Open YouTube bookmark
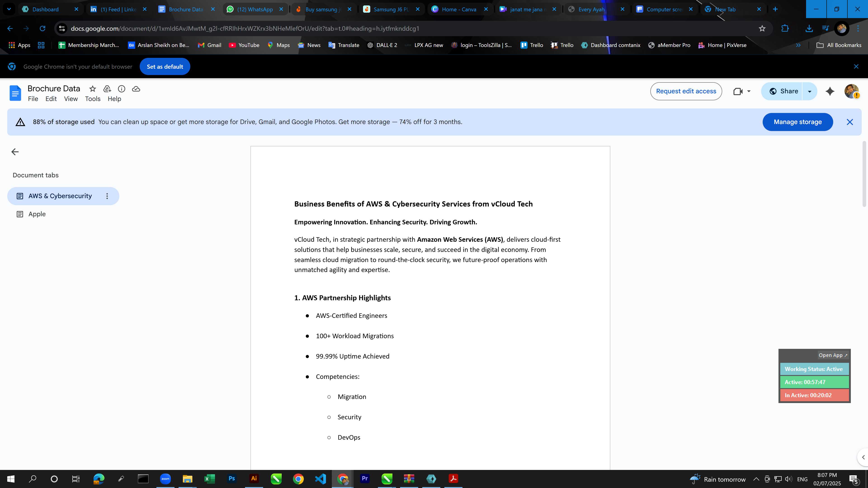The image size is (868, 488). click(x=244, y=45)
